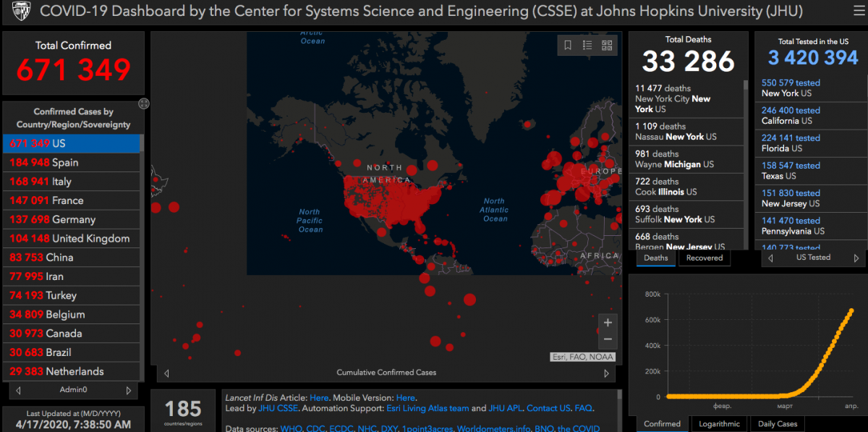Open the Lancet article Here link
The height and width of the screenshot is (432, 868).
click(x=319, y=398)
